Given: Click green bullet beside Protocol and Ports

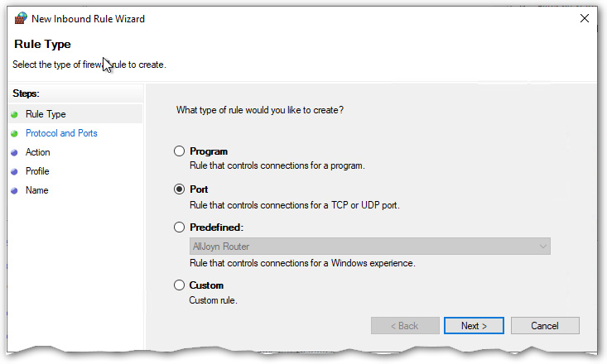Looking at the screenshot, I should pyautogui.click(x=14, y=133).
